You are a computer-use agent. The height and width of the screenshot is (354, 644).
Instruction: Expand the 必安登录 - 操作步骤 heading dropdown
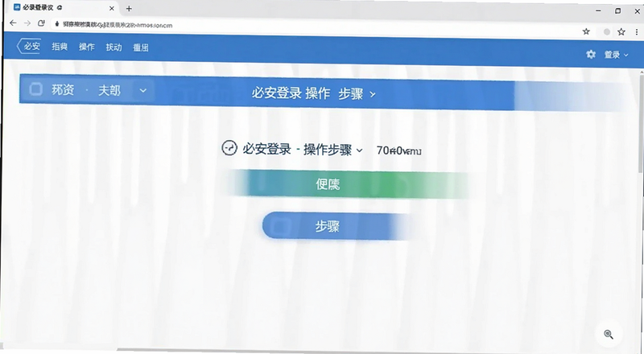pyautogui.click(x=359, y=150)
